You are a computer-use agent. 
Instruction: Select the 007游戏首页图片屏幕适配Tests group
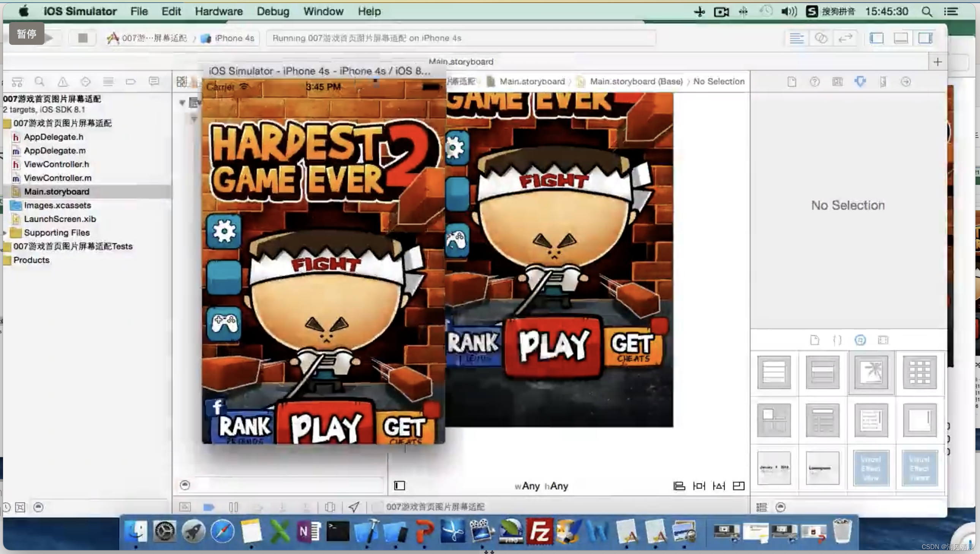pos(73,247)
